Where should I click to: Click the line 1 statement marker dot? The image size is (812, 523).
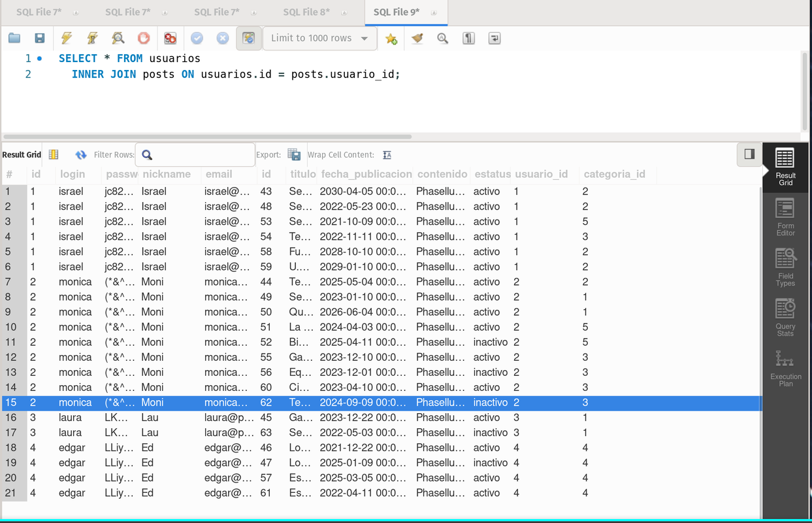40,59
